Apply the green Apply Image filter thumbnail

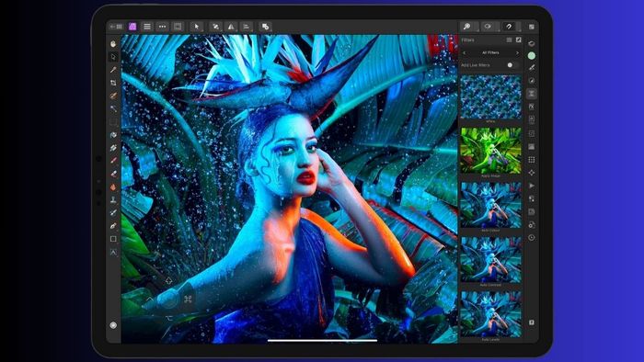tap(490, 151)
